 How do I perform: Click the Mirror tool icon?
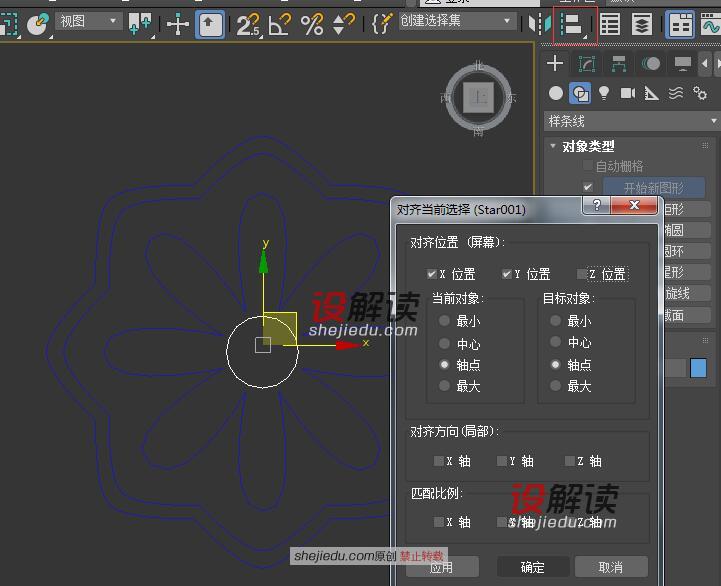pyautogui.click(x=539, y=23)
